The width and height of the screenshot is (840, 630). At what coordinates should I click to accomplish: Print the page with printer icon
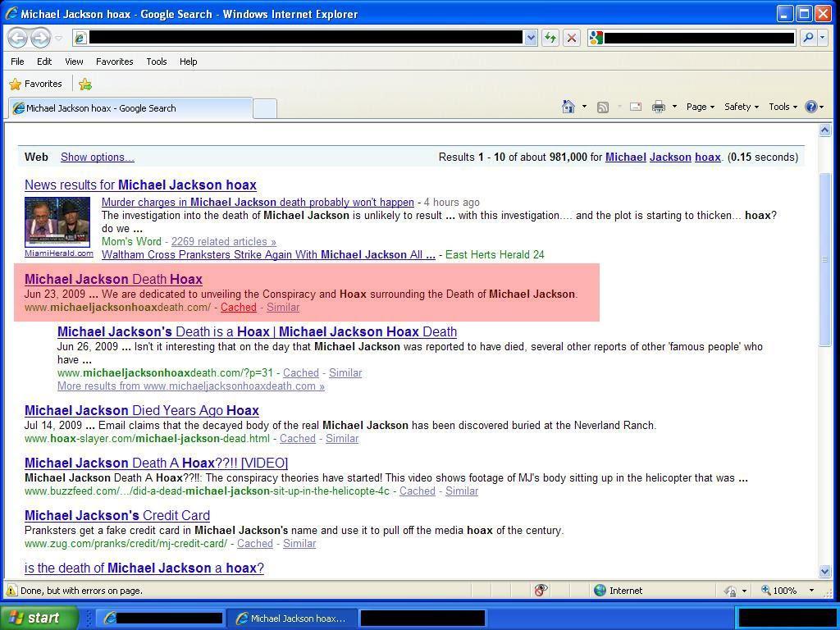[x=659, y=107]
